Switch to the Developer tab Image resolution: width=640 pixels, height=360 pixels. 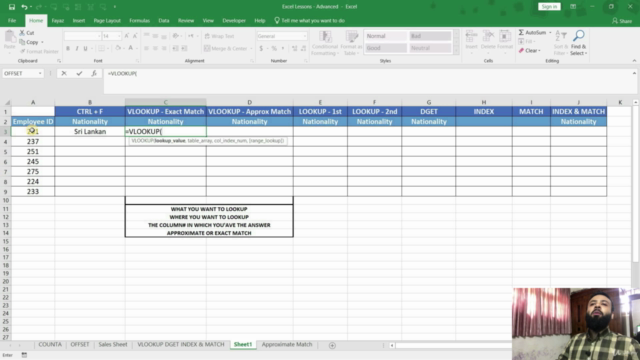tap(234, 20)
